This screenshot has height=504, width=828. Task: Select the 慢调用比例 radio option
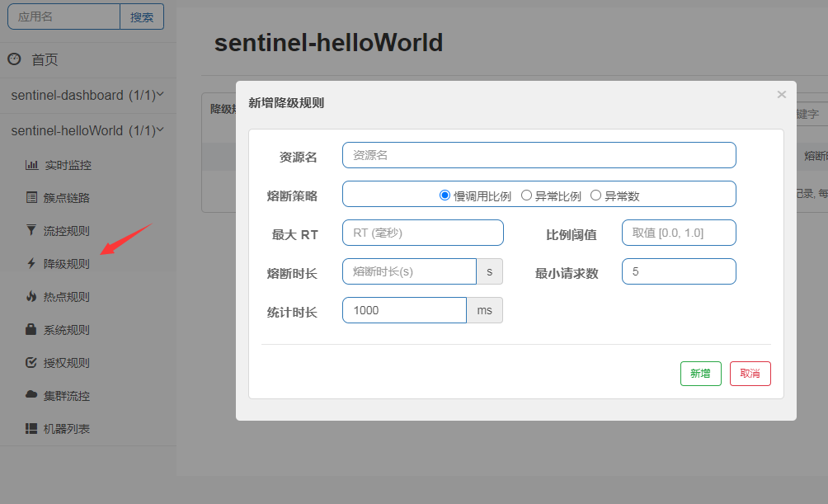coord(445,195)
